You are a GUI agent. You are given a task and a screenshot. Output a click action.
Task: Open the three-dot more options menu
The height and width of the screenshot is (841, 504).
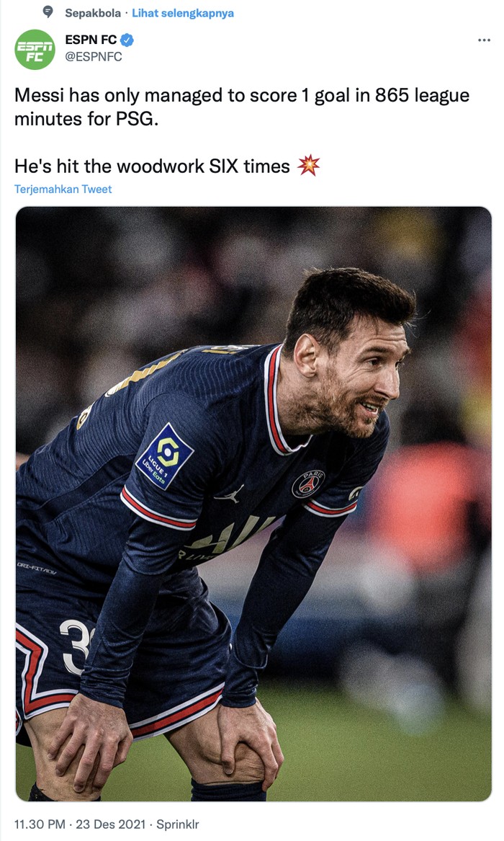click(x=484, y=40)
